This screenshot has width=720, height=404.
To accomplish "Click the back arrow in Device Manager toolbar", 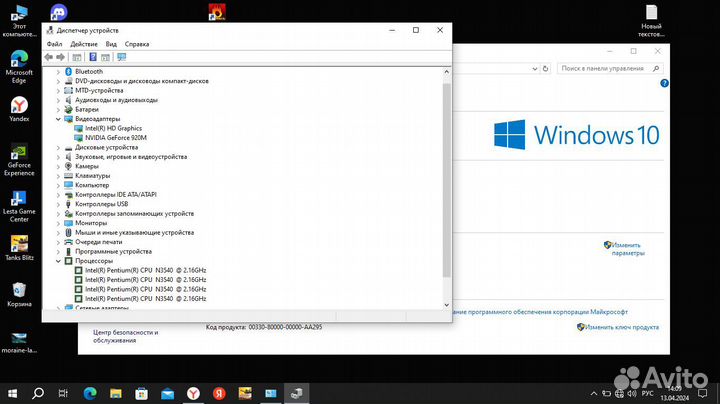I will tap(49, 57).
